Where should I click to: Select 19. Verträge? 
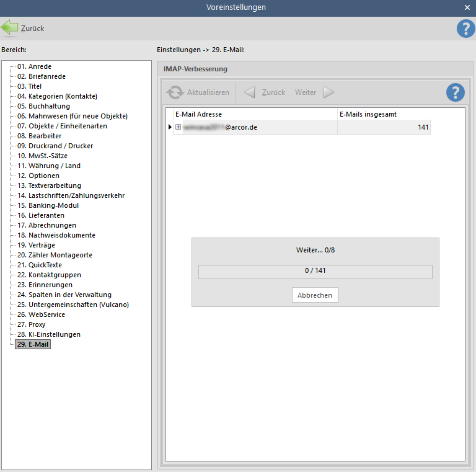(x=36, y=245)
